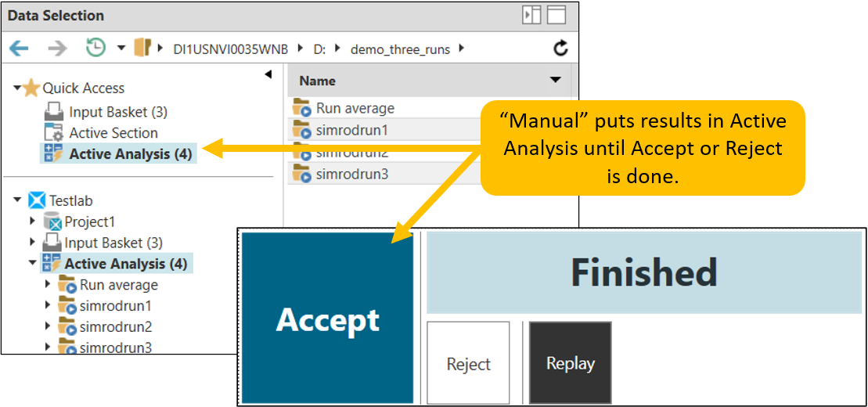The image size is (868, 407).
Task: Open the history dropdown arrow
Action: click(x=121, y=49)
